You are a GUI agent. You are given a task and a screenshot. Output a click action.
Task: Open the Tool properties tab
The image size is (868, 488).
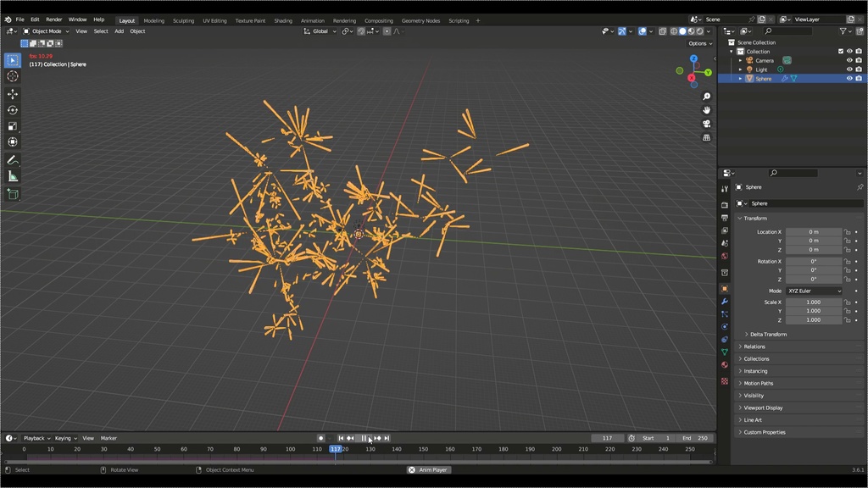[725, 189]
